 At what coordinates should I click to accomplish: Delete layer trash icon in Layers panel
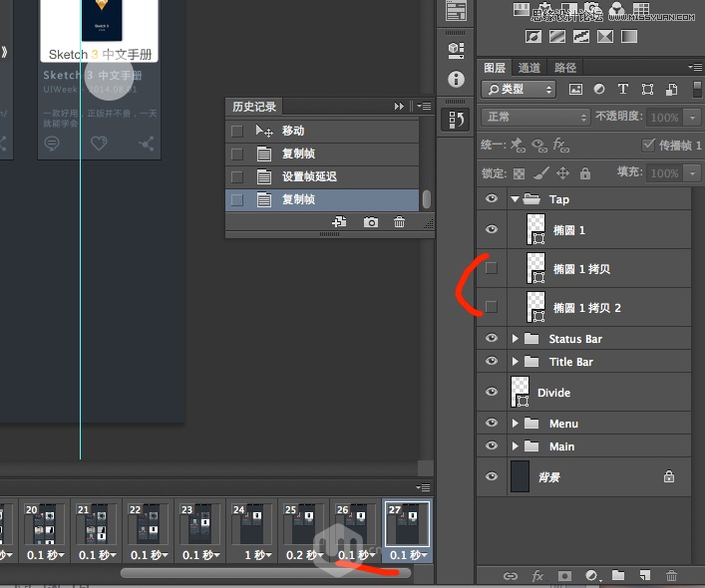point(671,575)
